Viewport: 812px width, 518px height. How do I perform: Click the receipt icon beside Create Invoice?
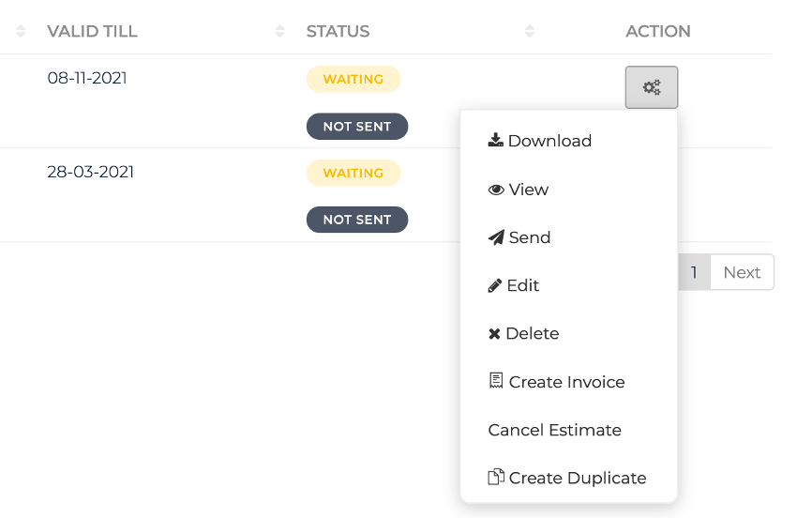pos(496,381)
